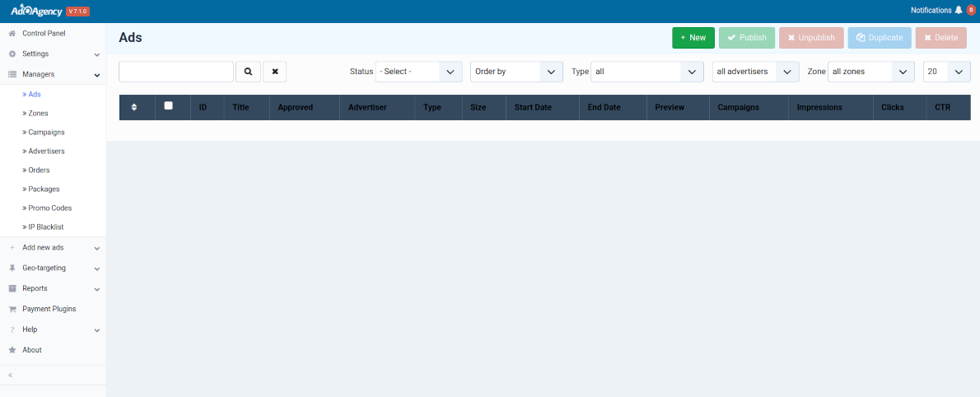Screen dimensions: 980x397
Task: Open Notifications bell icon
Action: click(959, 11)
